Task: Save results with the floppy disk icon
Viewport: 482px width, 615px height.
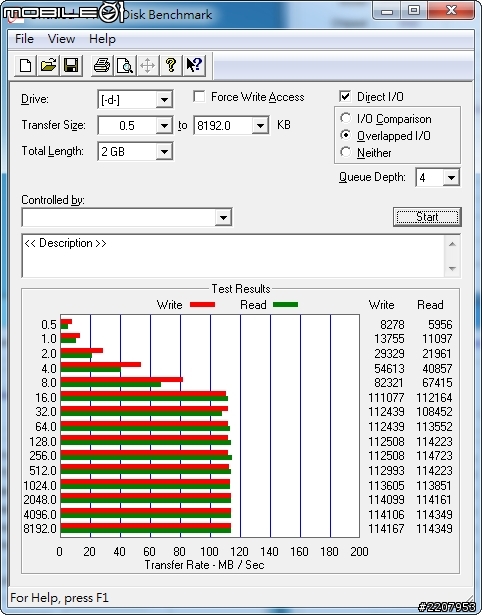Action: [71, 65]
